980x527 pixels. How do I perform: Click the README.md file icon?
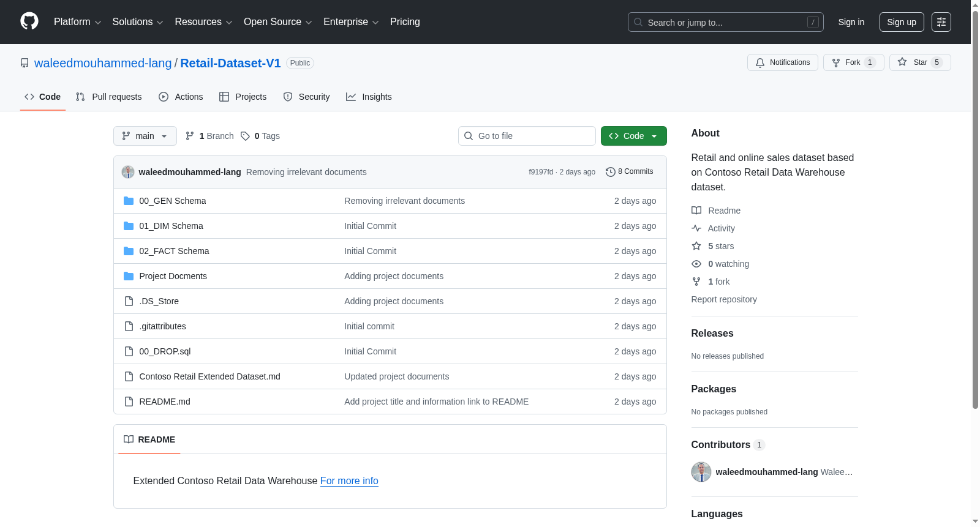point(129,402)
